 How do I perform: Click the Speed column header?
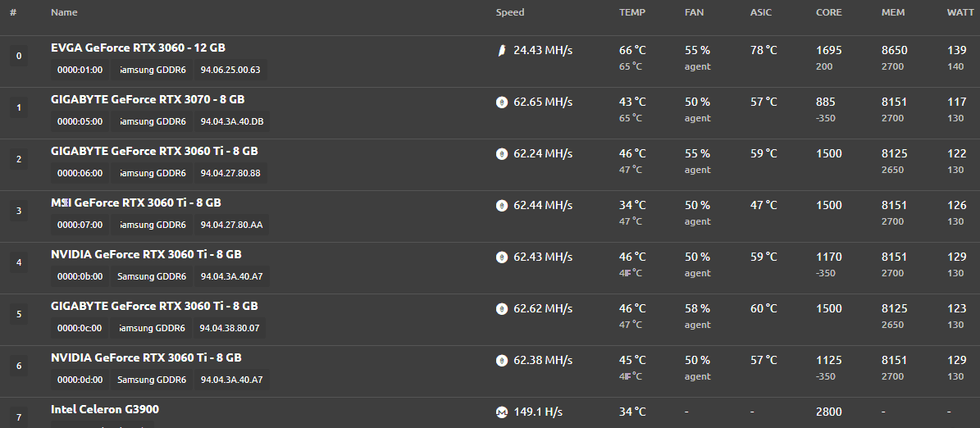pyautogui.click(x=510, y=12)
